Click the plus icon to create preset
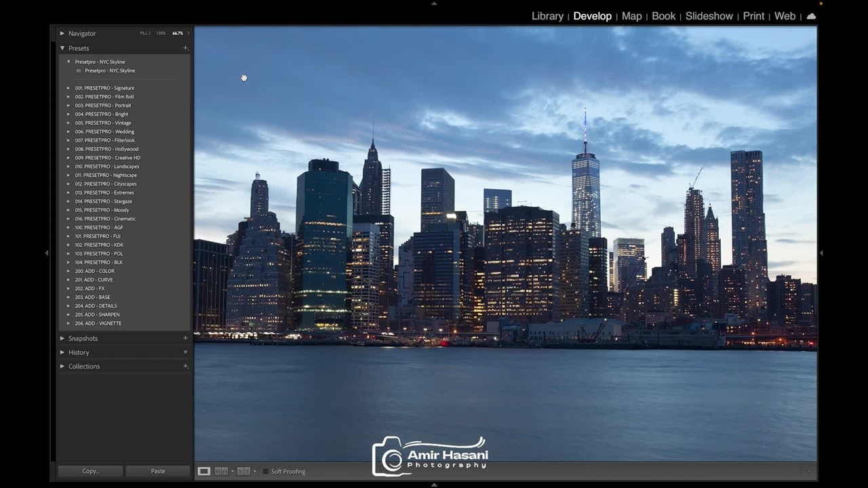868x488 pixels. 185,48
